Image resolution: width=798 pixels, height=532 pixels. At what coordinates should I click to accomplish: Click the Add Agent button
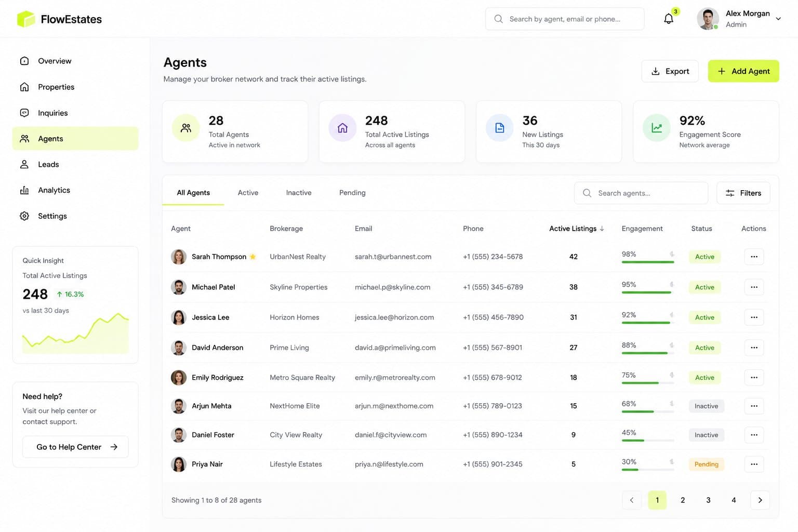tap(743, 71)
